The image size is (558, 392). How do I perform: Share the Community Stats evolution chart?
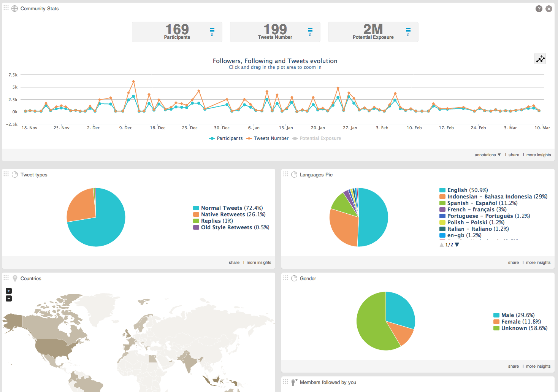(x=514, y=155)
